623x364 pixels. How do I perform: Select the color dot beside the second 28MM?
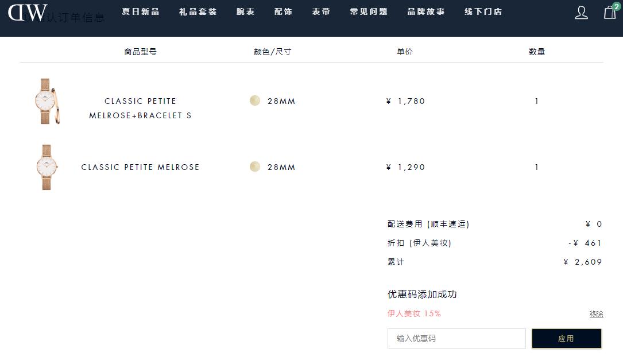[254, 166]
